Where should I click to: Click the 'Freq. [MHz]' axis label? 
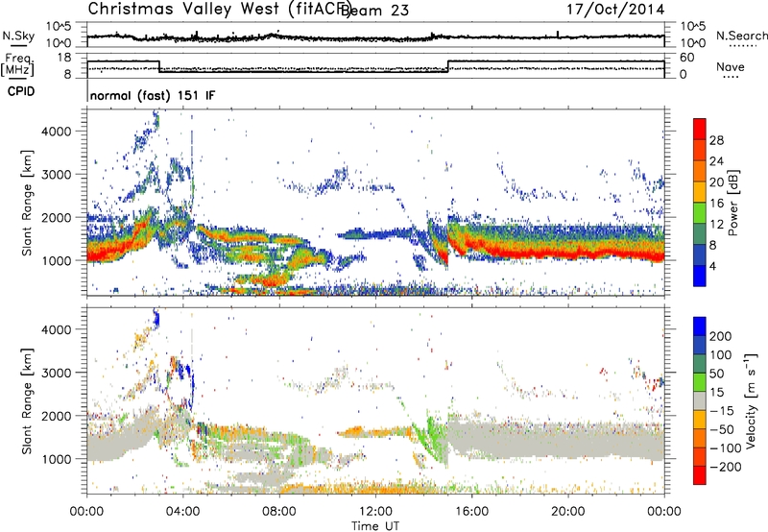(x=18, y=64)
